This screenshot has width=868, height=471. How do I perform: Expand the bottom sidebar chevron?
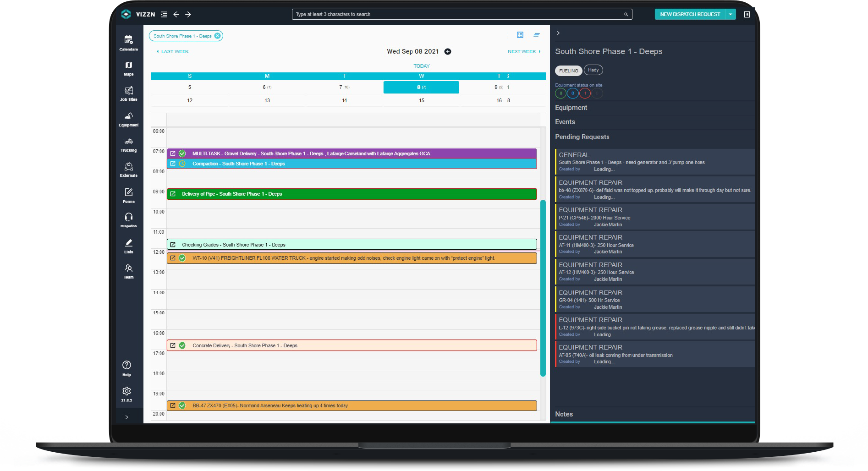click(x=127, y=417)
